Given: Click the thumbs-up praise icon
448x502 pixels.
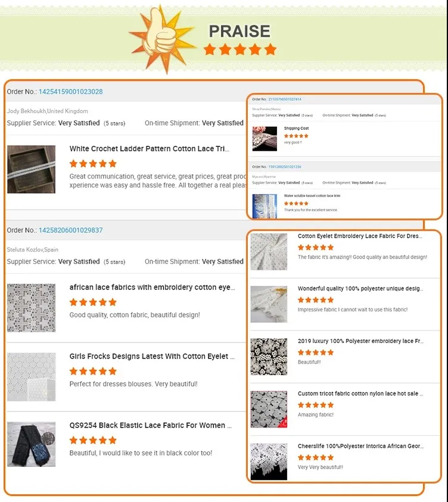Looking at the screenshot, I should (163, 39).
